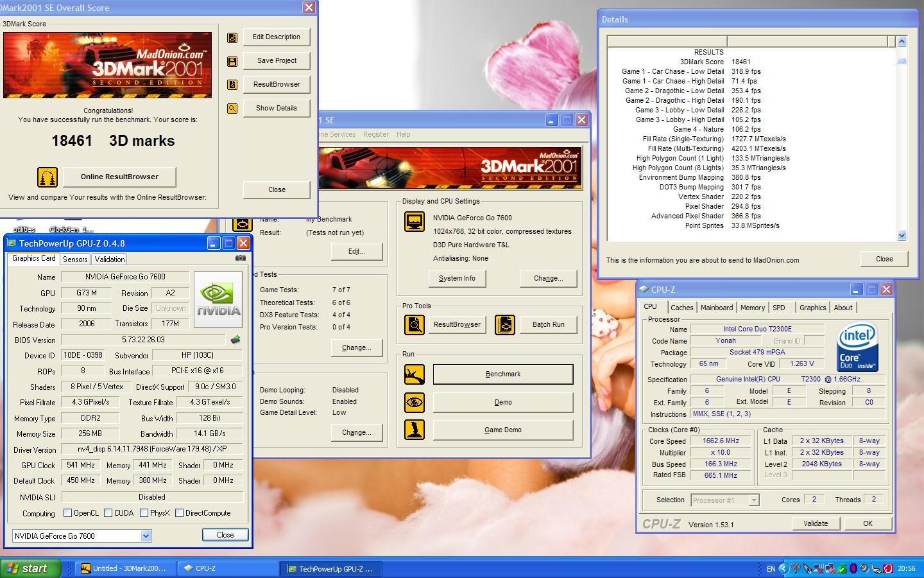This screenshot has width=924, height=578.
Task: Click the Save Project floppy icon
Action: (232, 62)
